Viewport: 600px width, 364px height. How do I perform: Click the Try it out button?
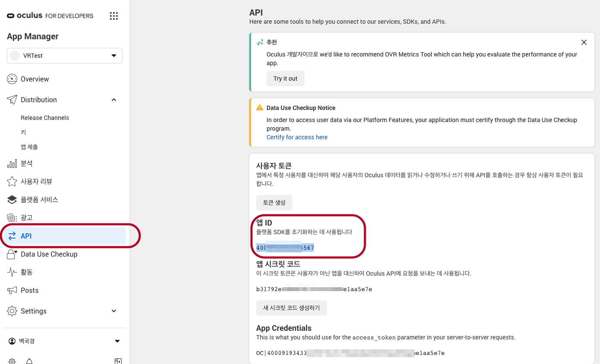[286, 78]
